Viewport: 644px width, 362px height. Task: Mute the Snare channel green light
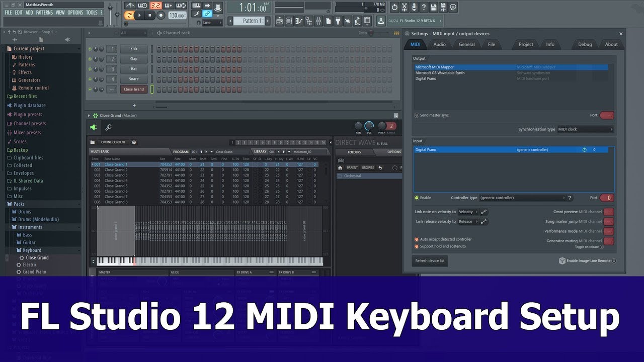pos(90,79)
